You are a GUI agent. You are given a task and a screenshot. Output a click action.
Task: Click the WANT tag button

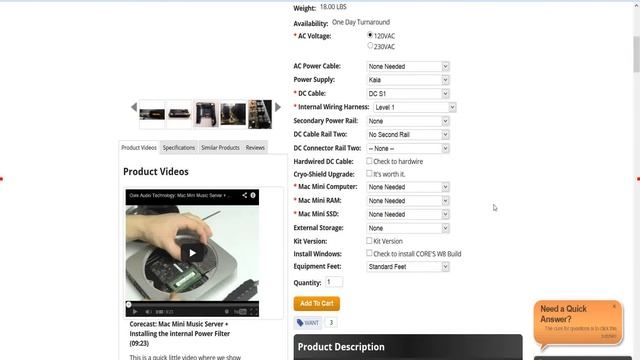tap(308, 323)
